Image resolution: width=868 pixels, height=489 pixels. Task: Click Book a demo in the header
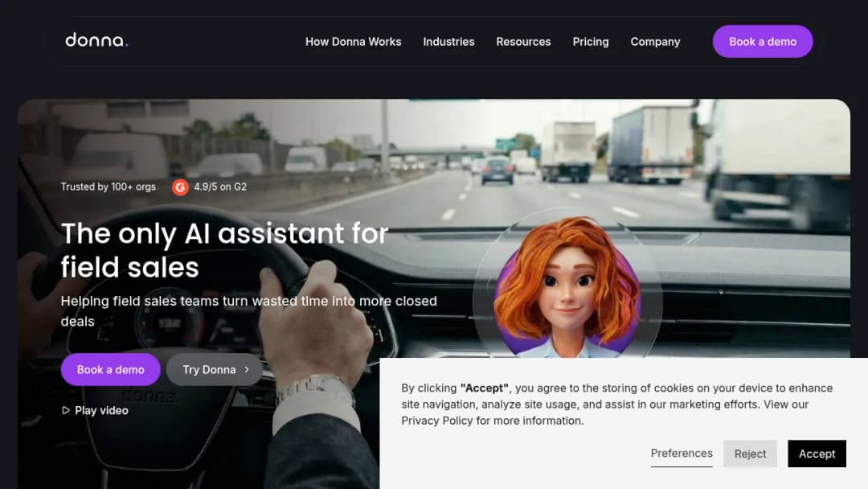(x=762, y=42)
